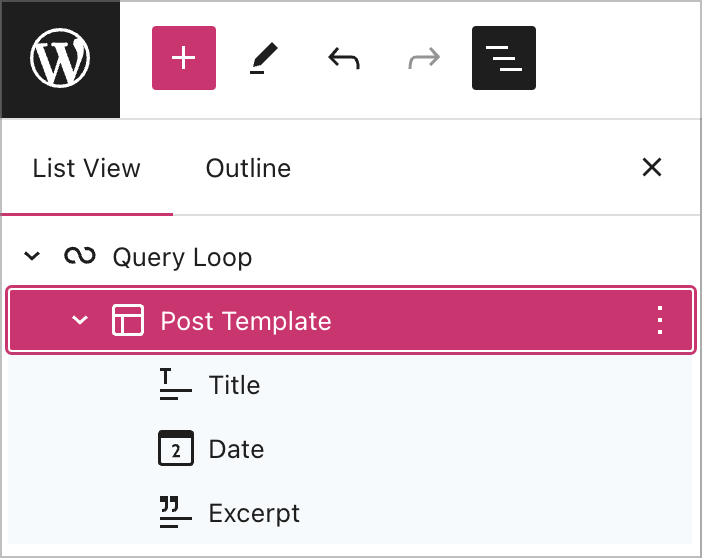702x558 pixels.
Task: Switch to the Outline tab
Action: (248, 168)
